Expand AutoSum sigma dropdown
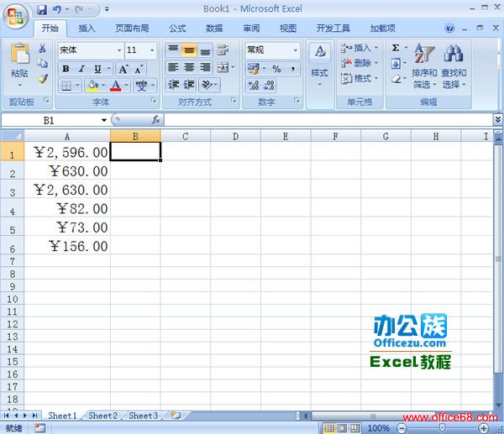Viewport: 504px width, 434px height. pyautogui.click(x=406, y=48)
